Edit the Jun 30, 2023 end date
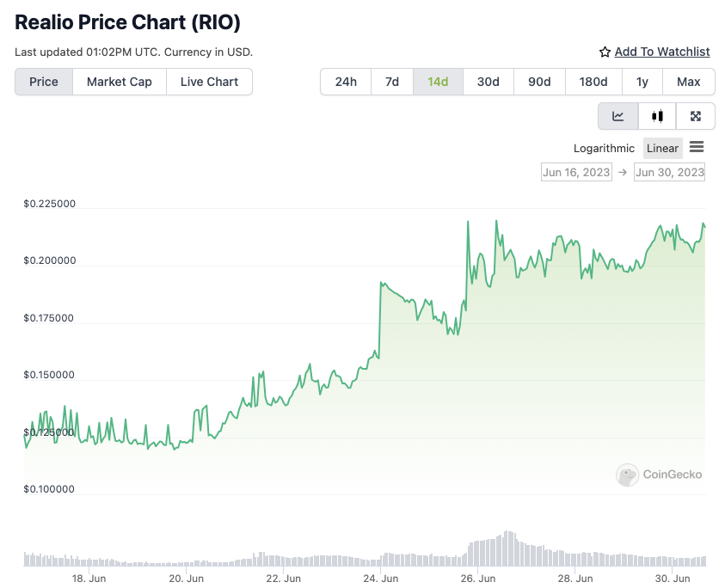This screenshot has height=588, width=725. click(669, 172)
